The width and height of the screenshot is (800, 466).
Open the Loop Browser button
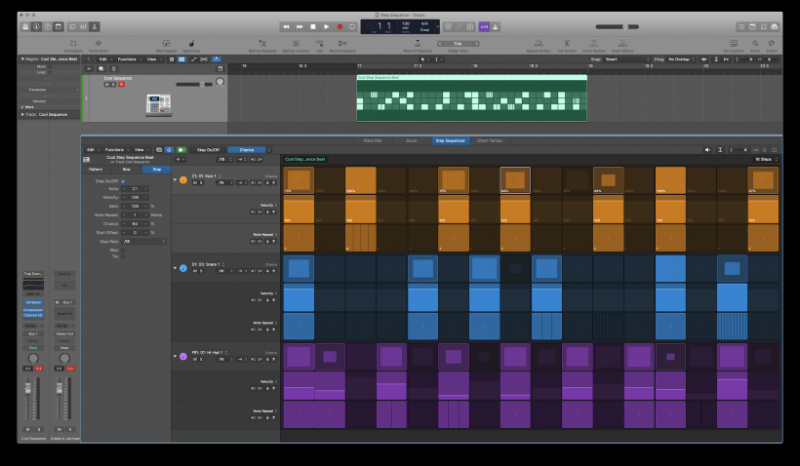(763, 27)
